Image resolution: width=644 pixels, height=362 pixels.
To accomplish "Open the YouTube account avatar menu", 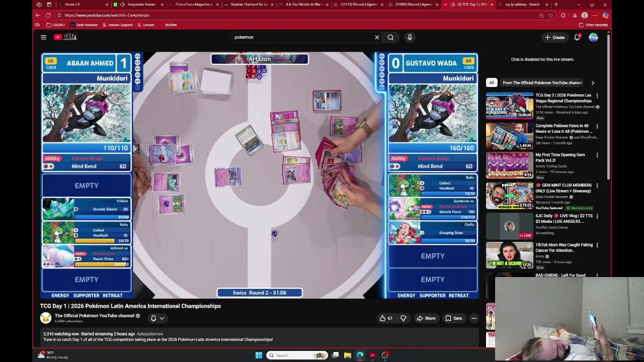I will pyautogui.click(x=594, y=37).
